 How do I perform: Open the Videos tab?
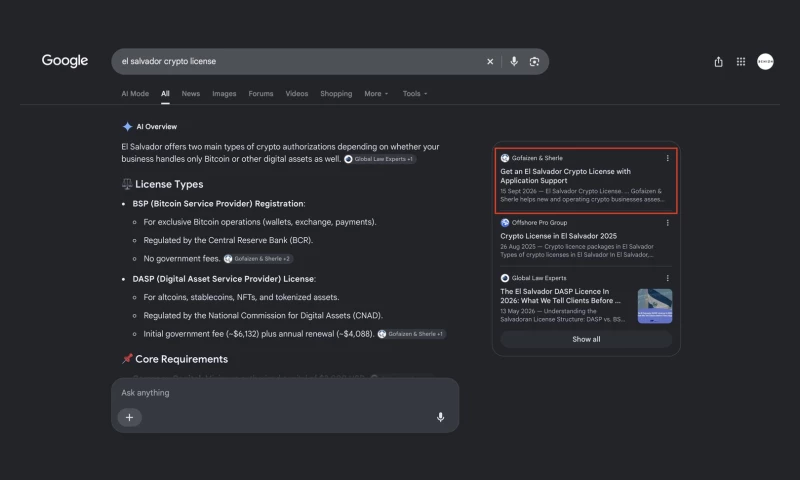click(296, 94)
